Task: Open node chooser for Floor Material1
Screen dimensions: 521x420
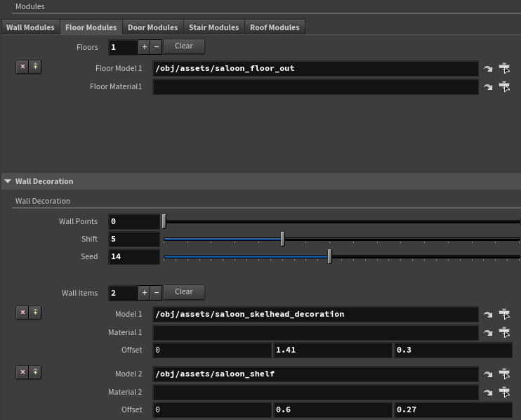Action: (x=504, y=86)
